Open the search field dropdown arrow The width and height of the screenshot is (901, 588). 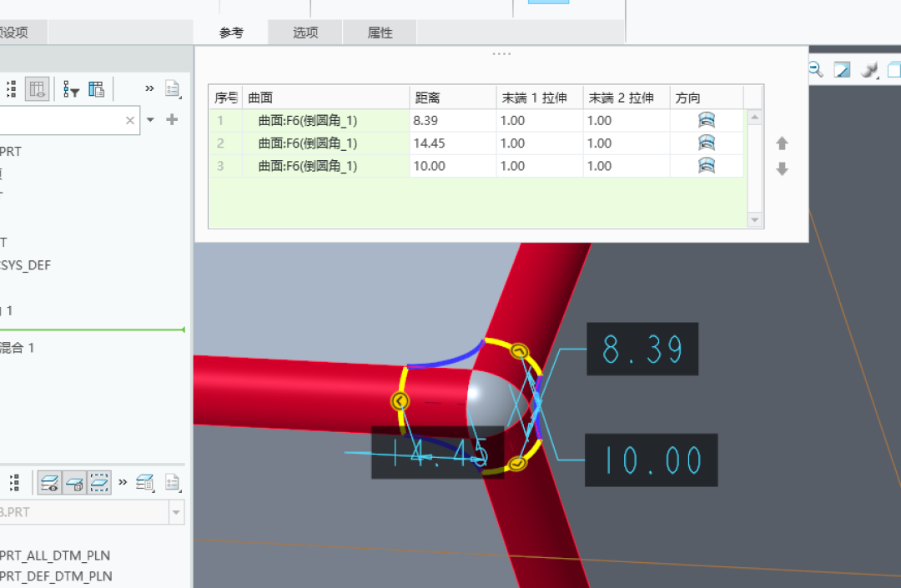[150, 119]
